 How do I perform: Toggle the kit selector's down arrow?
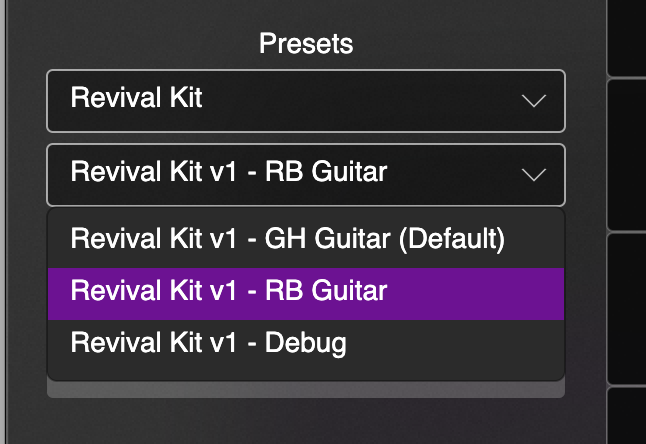(x=534, y=100)
